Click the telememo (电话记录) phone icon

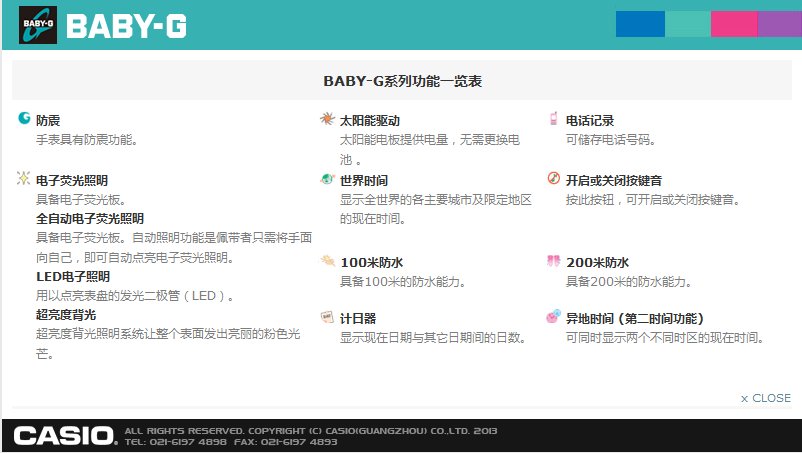[x=553, y=119]
